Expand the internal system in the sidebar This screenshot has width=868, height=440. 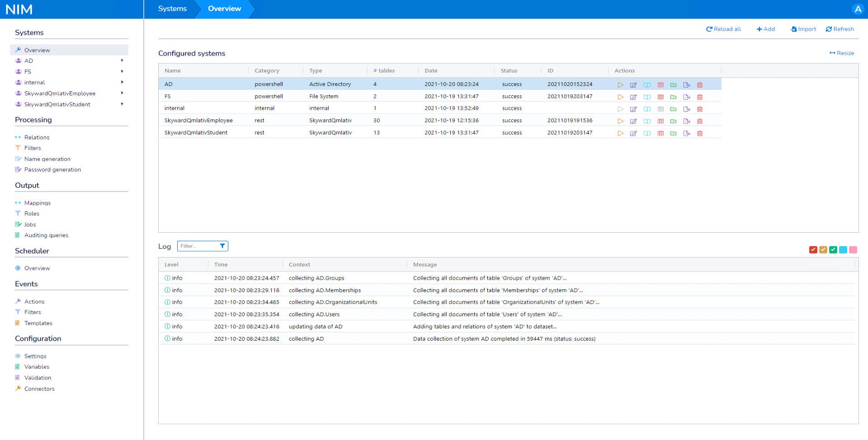(121, 82)
